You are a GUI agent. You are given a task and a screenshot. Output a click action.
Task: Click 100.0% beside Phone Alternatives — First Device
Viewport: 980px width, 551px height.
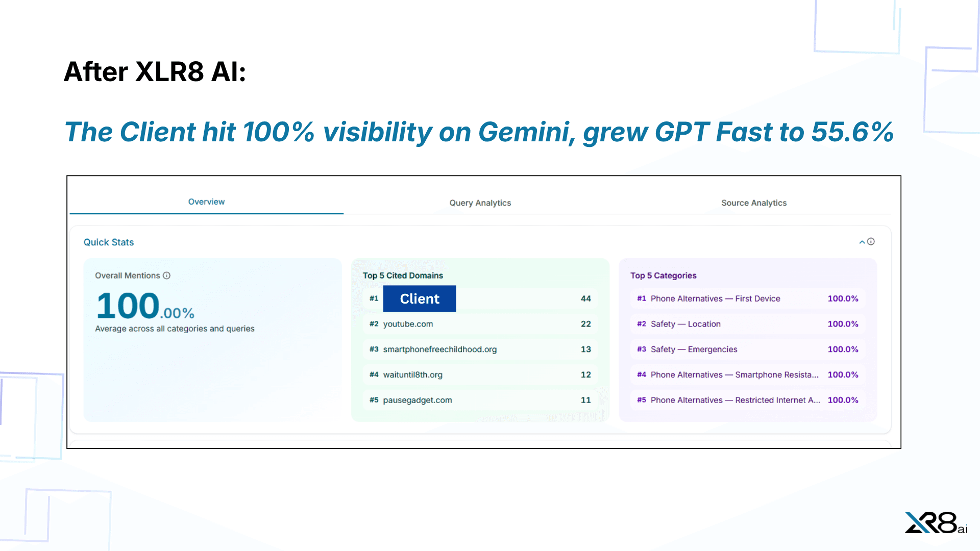pyautogui.click(x=843, y=298)
